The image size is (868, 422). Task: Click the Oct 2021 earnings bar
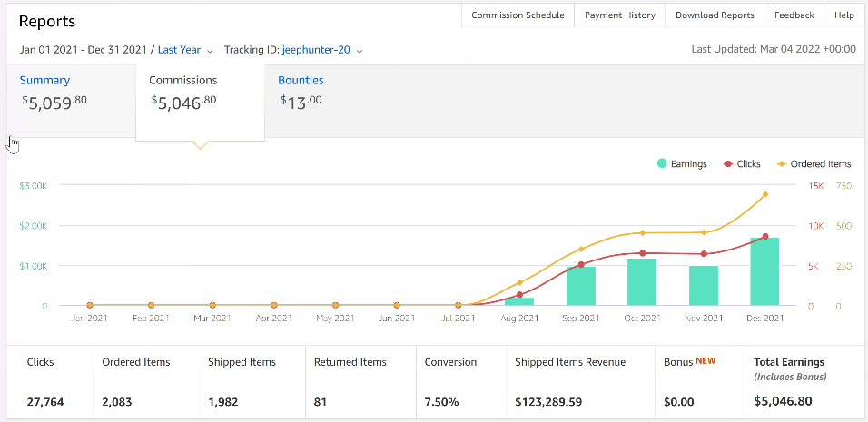point(642,282)
